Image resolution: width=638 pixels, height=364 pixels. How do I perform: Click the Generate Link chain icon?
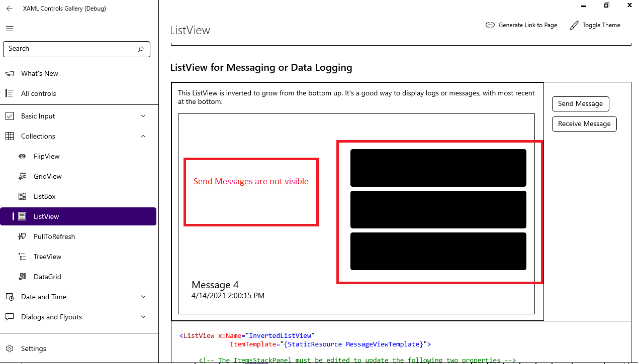point(490,25)
